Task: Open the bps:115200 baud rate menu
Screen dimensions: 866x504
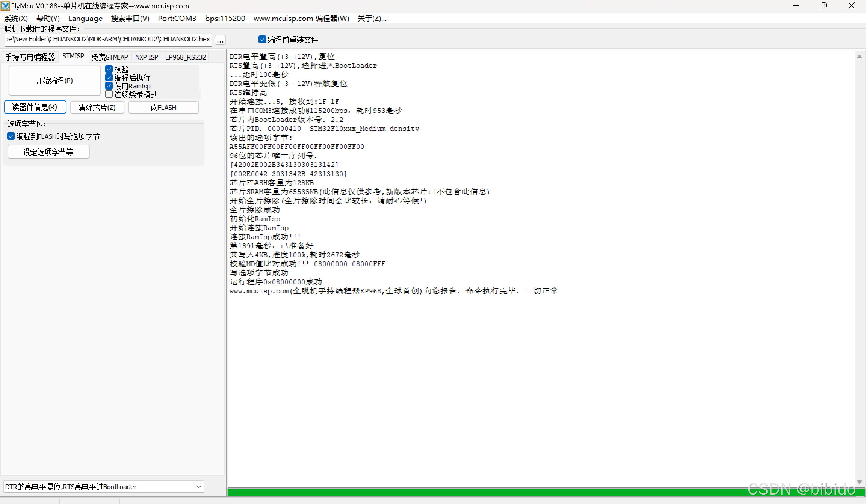Action: (x=225, y=19)
